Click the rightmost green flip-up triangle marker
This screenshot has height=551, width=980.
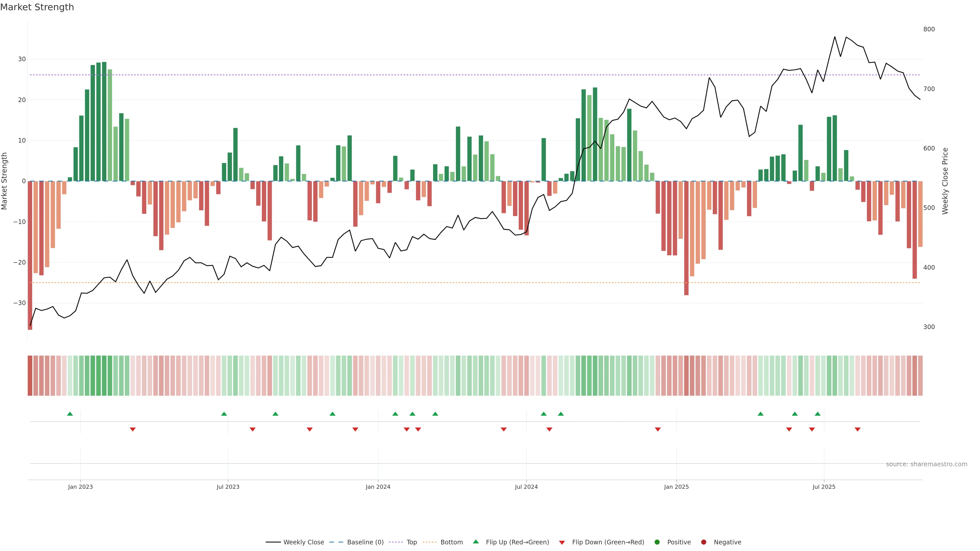(x=817, y=414)
